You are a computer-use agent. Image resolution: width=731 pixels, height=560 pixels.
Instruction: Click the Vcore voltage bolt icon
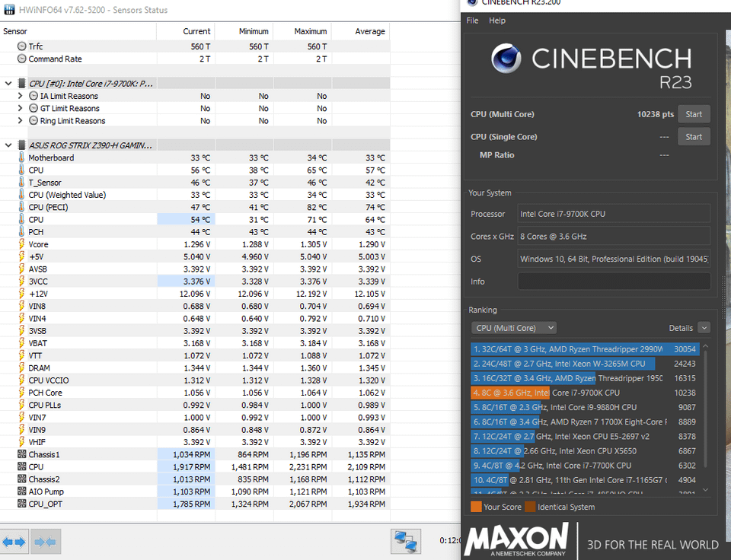[x=21, y=244]
